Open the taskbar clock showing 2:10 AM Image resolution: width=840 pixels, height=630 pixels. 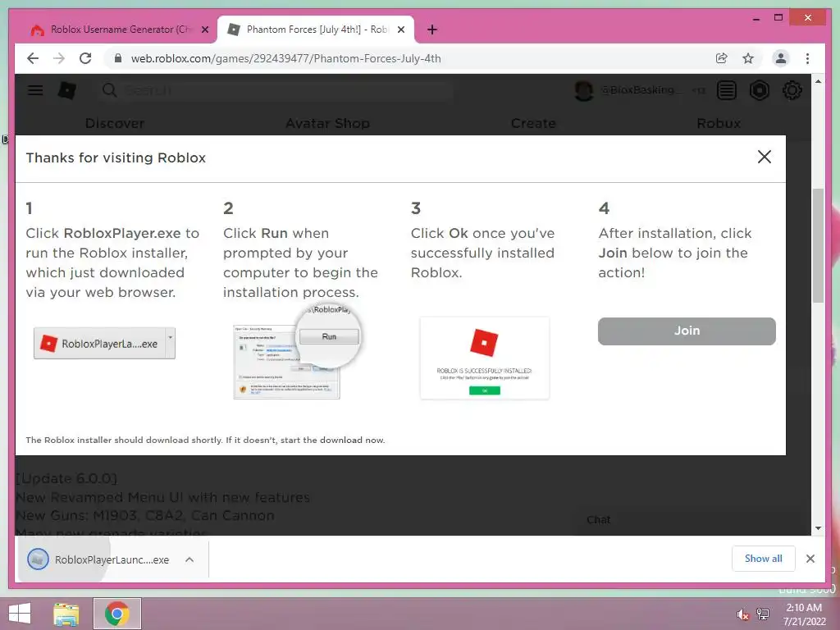click(804, 614)
